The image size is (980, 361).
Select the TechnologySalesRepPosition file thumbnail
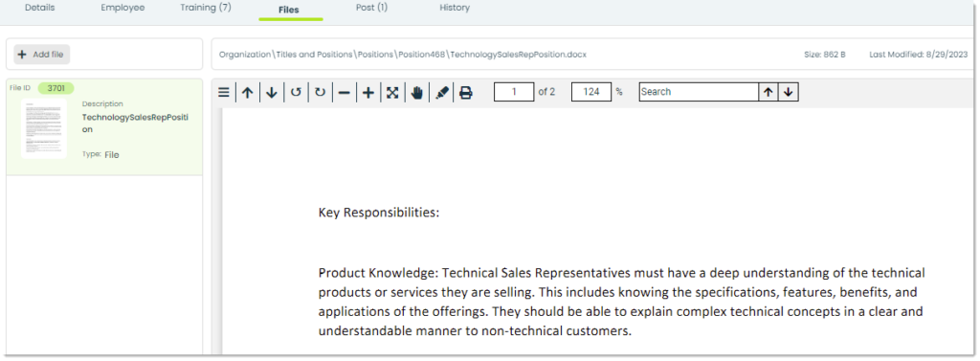tap(44, 128)
